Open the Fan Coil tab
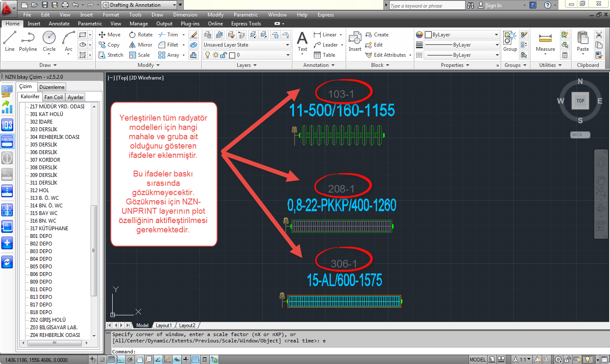This screenshot has height=364, width=610. pos(53,97)
